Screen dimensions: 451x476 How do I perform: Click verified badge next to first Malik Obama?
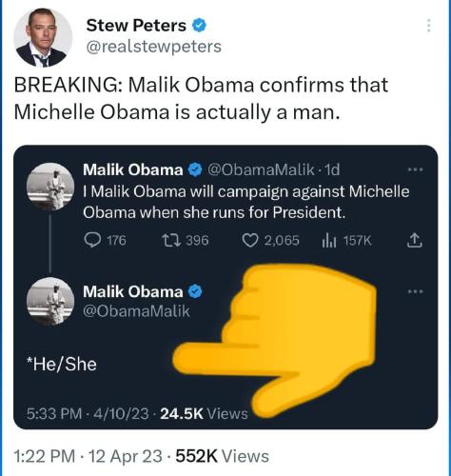point(195,170)
